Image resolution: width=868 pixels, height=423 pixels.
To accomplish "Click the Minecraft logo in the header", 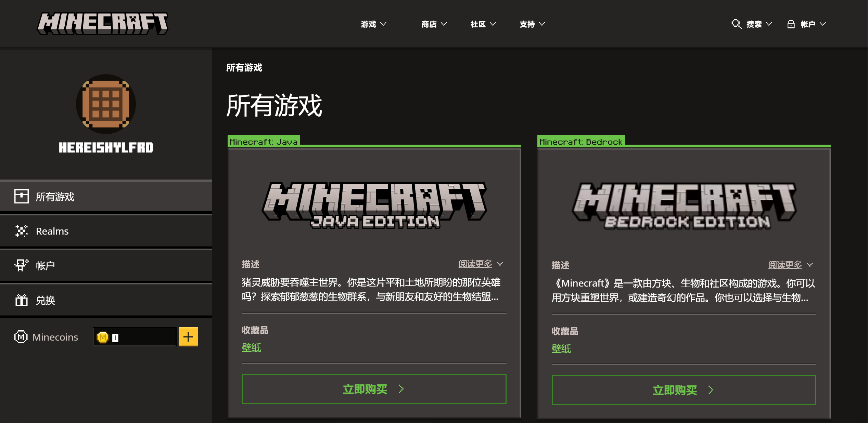I will click(x=103, y=24).
